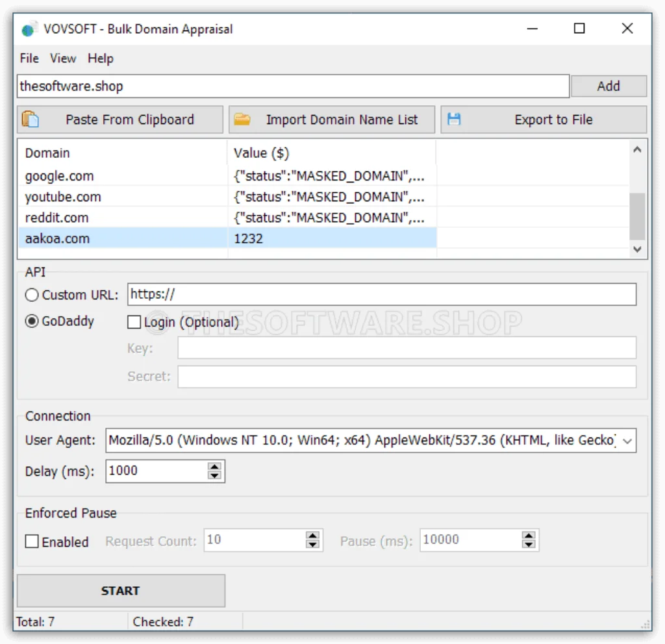Click the Delay (ms) value 1000 field

[x=156, y=471]
